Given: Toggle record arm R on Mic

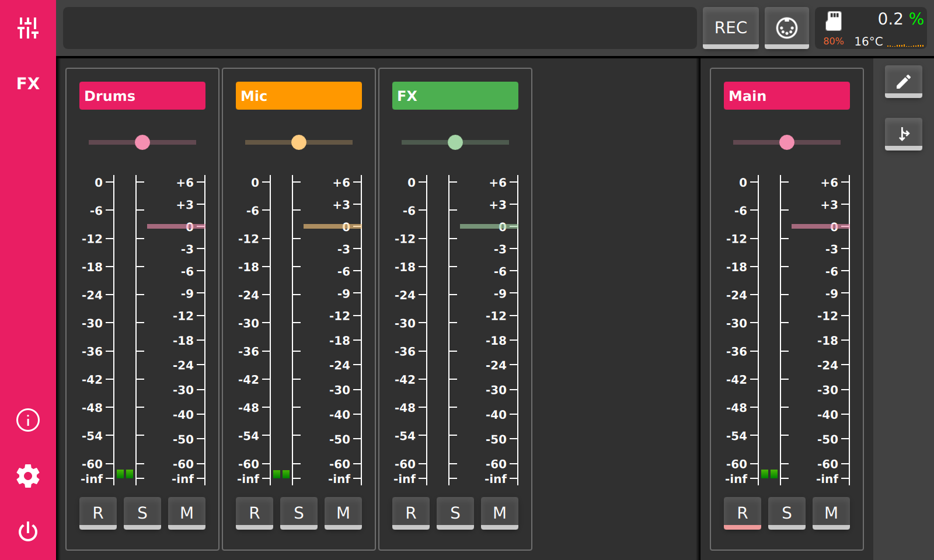Looking at the screenshot, I should pyautogui.click(x=255, y=513).
